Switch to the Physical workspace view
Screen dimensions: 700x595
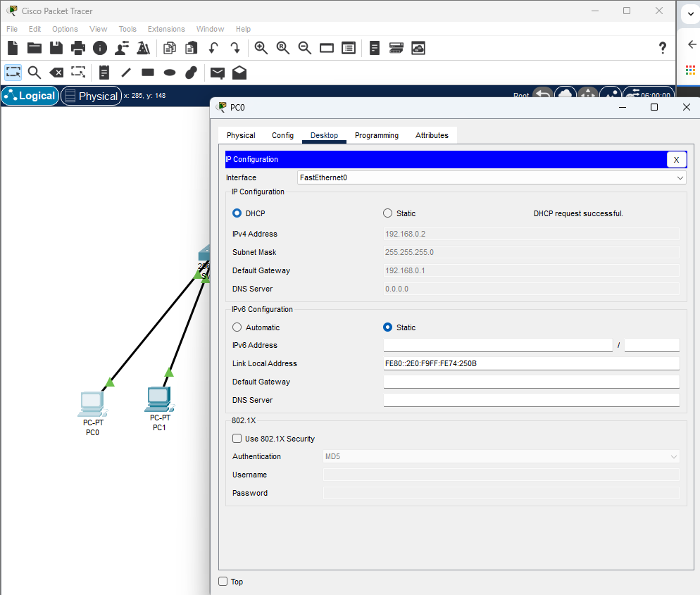pyautogui.click(x=92, y=96)
